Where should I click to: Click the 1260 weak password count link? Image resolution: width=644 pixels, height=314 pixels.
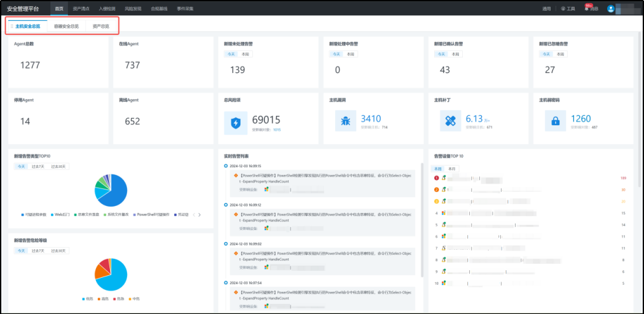pos(580,119)
